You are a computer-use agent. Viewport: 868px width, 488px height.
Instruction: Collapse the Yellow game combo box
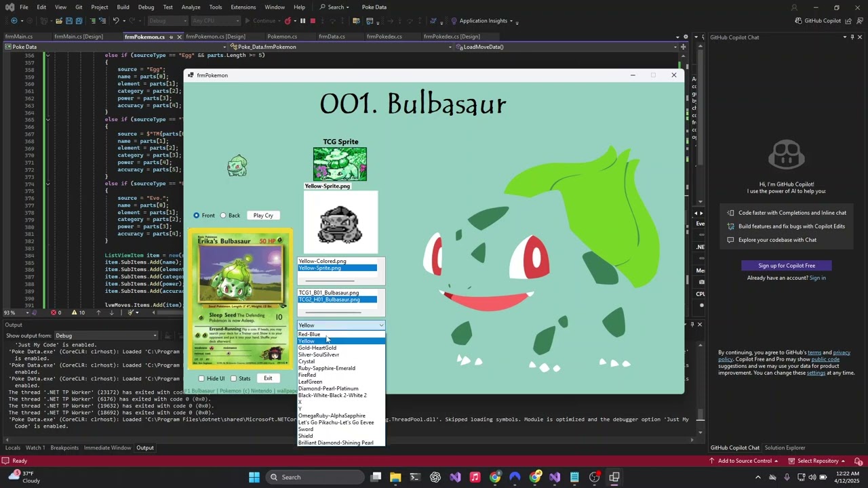381,325
